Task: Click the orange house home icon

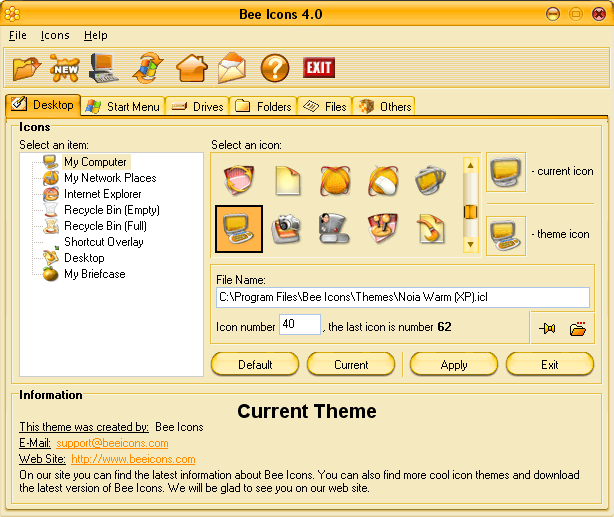Action: [192, 68]
